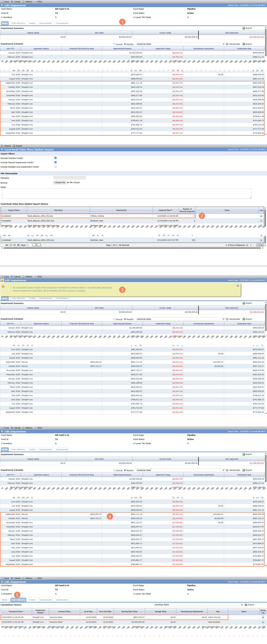Click the Save icon in top toolbar

tap(2, 2)
